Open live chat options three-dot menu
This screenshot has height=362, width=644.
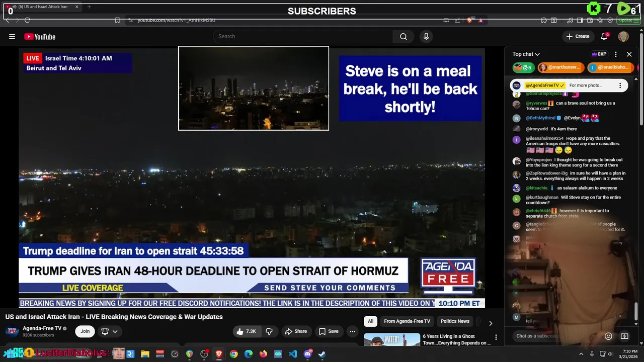tap(616, 54)
